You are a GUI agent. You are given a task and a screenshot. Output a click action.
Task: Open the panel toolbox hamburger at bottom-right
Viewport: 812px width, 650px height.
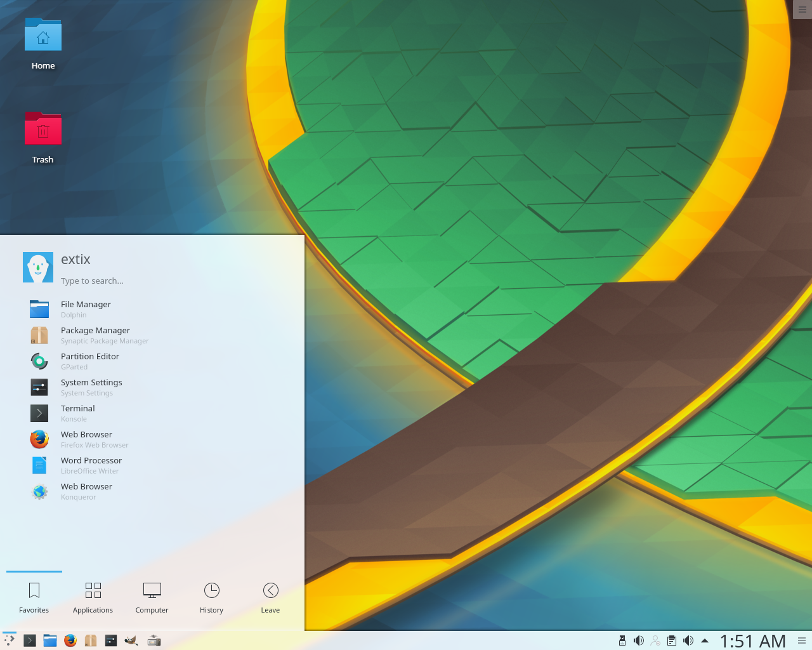802,640
